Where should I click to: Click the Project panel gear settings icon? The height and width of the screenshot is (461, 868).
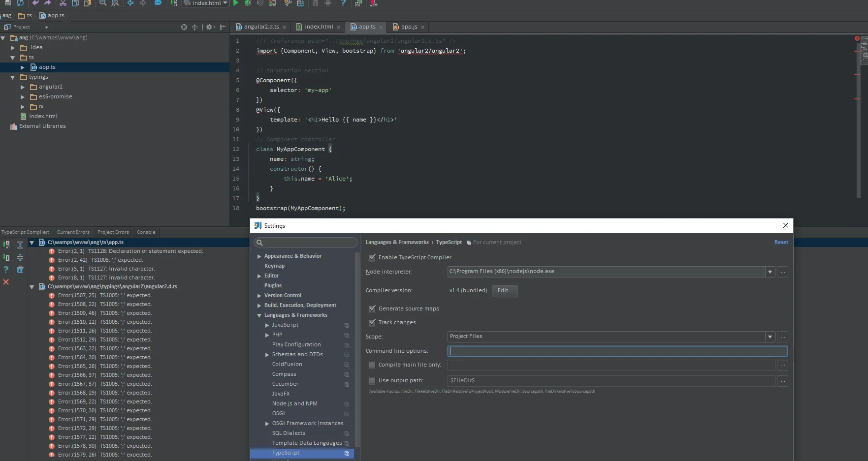click(x=209, y=27)
